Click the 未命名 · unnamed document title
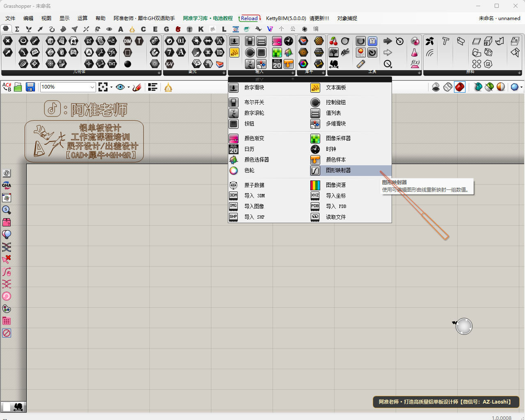The height and width of the screenshot is (420, 525). [500, 18]
